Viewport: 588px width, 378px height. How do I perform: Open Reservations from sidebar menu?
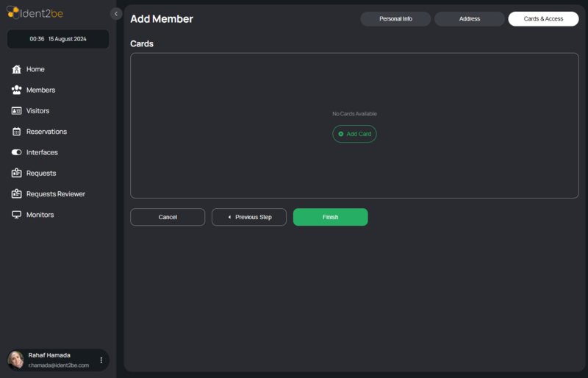46,132
